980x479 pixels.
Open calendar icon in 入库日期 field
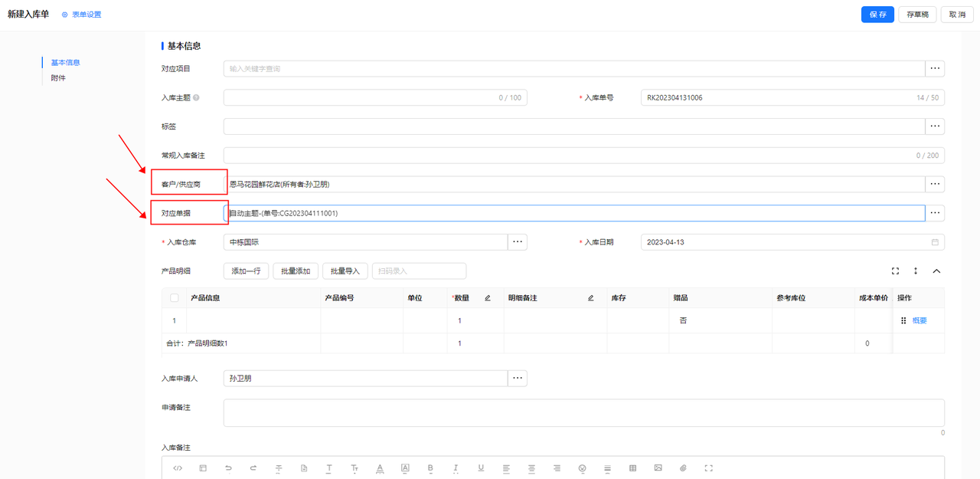[x=935, y=242]
